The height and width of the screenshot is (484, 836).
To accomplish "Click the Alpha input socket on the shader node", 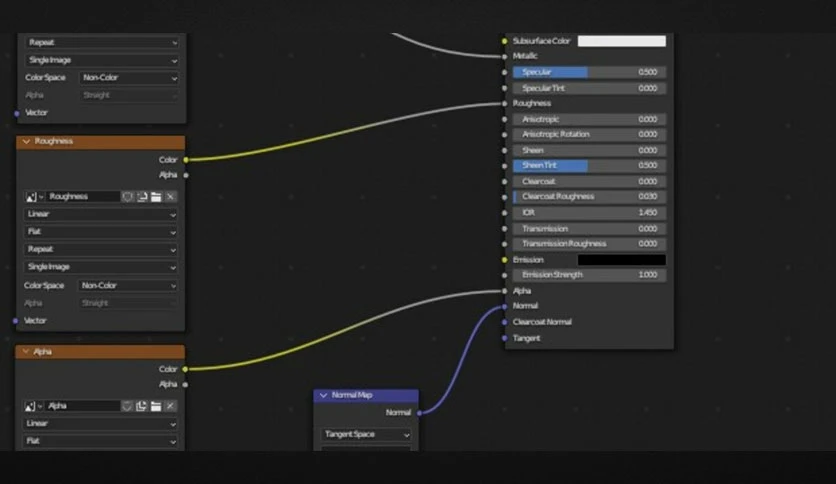I will pos(504,291).
